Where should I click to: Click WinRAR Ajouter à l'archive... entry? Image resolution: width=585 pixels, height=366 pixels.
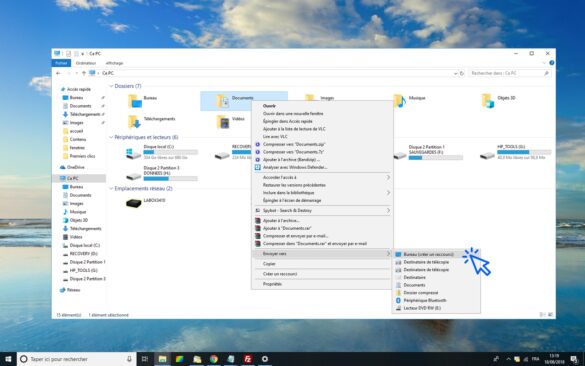tap(281, 220)
